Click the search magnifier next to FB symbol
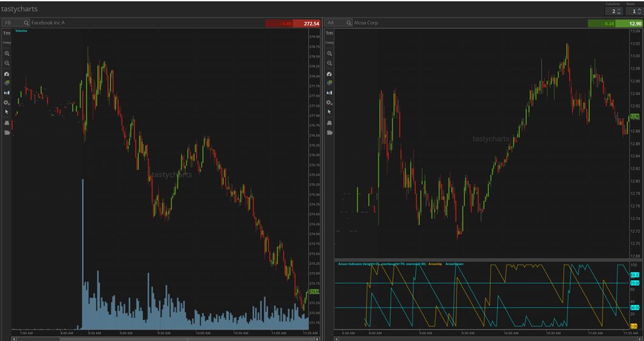The height and width of the screenshot is (341, 644). tap(26, 23)
